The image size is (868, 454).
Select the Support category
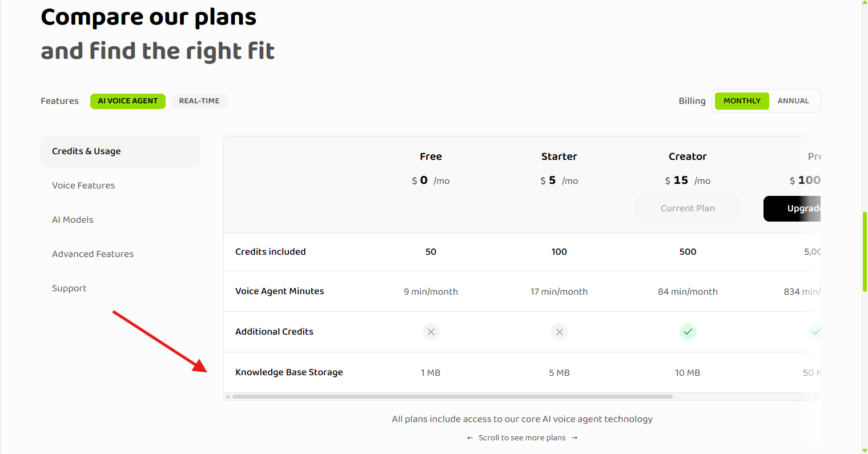[x=69, y=288]
